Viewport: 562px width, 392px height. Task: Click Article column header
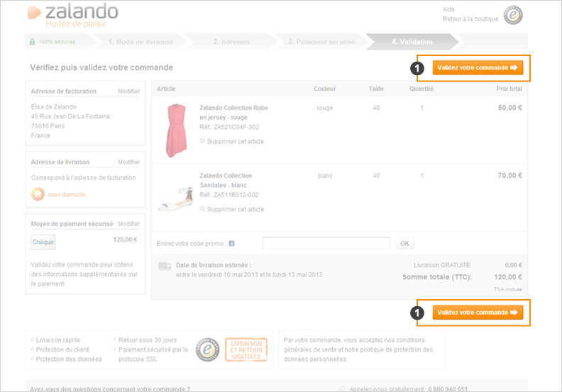point(166,89)
